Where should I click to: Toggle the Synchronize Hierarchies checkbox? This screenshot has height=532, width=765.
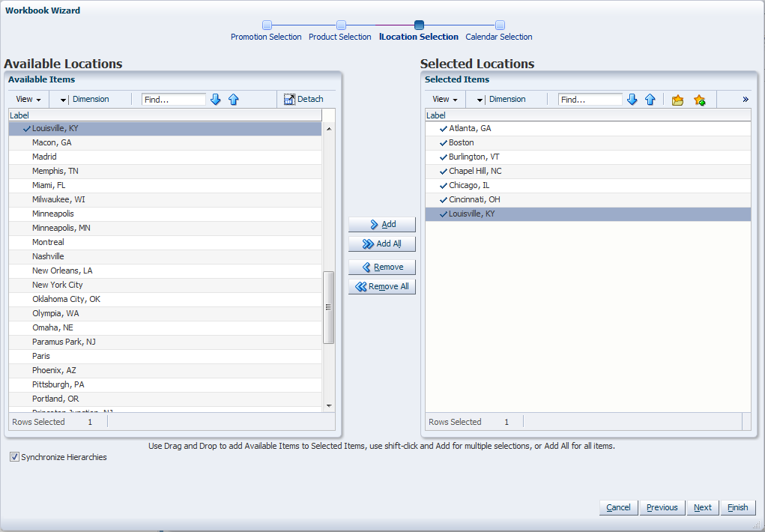[x=15, y=457]
